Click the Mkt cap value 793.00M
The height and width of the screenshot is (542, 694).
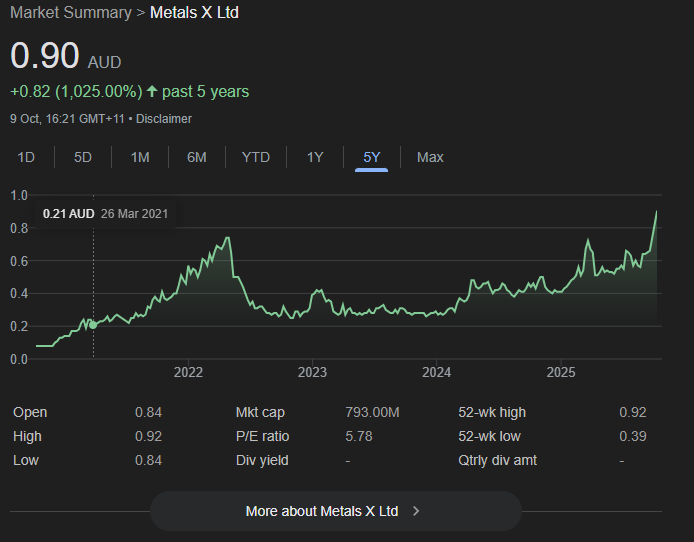click(x=372, y=412)
